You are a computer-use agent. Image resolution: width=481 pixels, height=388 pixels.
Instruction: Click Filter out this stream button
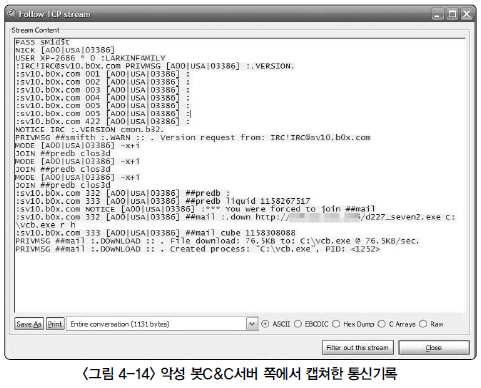tap(358, 348)
